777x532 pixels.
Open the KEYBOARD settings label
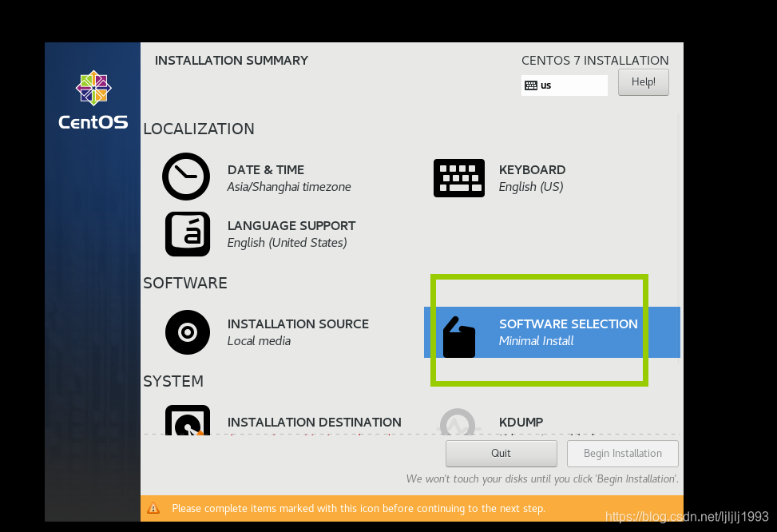(x=532, y=169)
